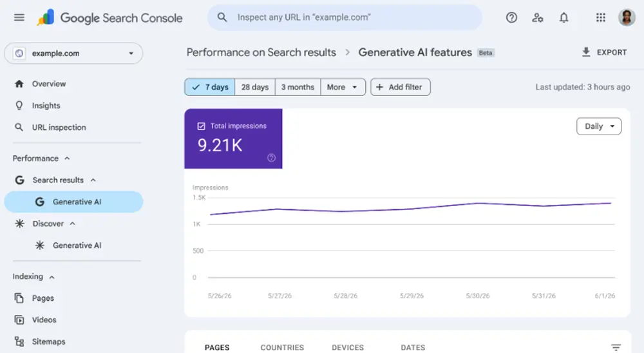Screen dimensions: 644x353
Task: Click the purple impressions line on the chart
Action: coord(411,209)
